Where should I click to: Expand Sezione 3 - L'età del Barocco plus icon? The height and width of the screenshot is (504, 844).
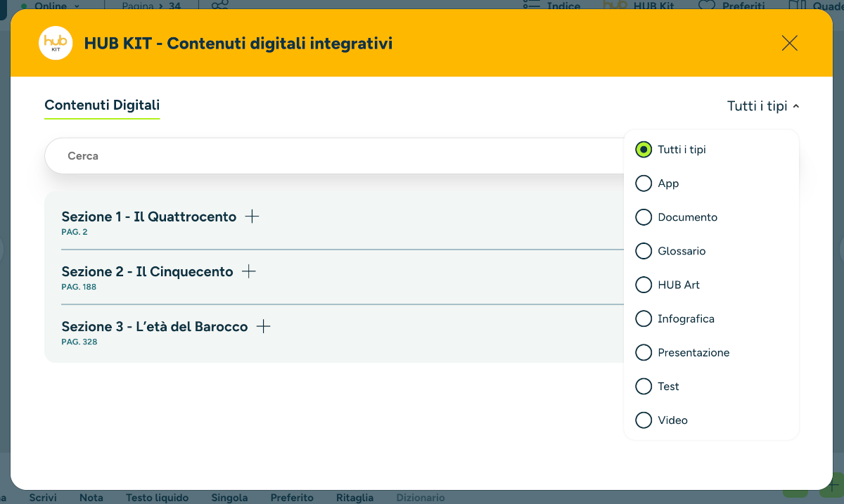point(263,326)
